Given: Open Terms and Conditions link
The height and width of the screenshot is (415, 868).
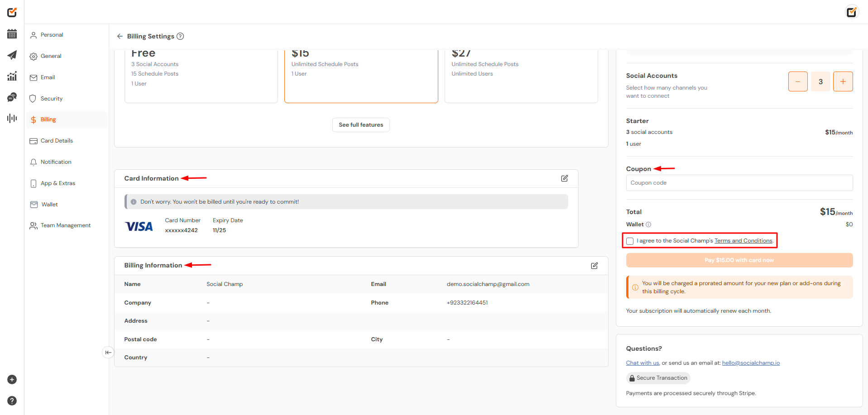Looking at the screenshot, I should point(743,241).
